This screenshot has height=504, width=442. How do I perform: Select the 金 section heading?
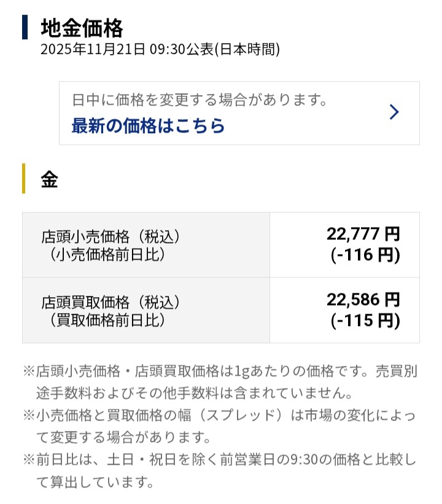50,179
